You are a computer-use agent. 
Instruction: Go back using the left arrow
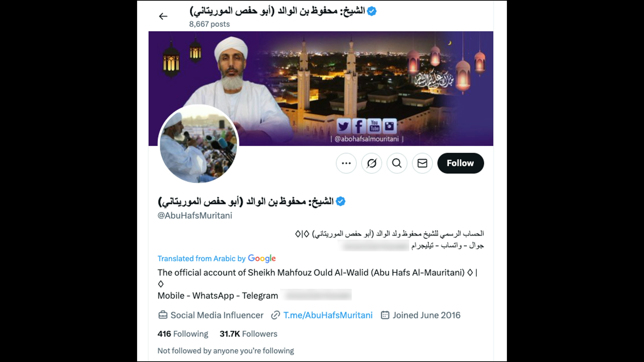(163, 16)
